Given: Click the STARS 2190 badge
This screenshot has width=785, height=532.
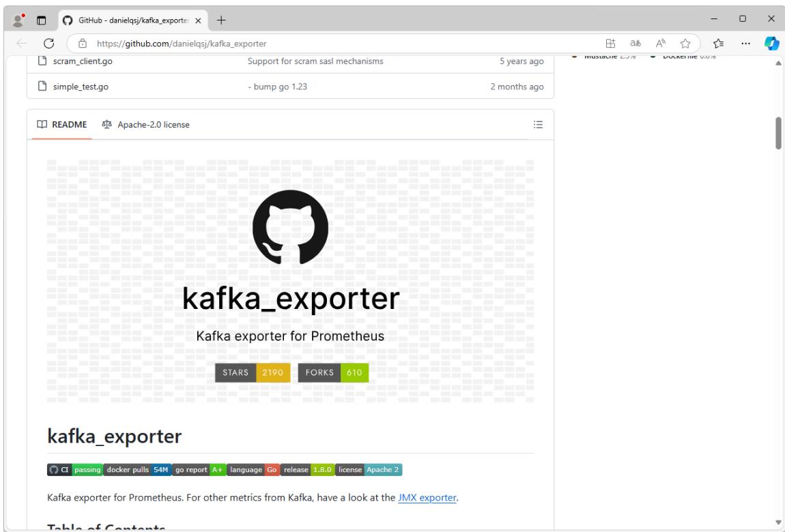Looking at the screenshot, I should pyautogui.click(x=253, y=372).
